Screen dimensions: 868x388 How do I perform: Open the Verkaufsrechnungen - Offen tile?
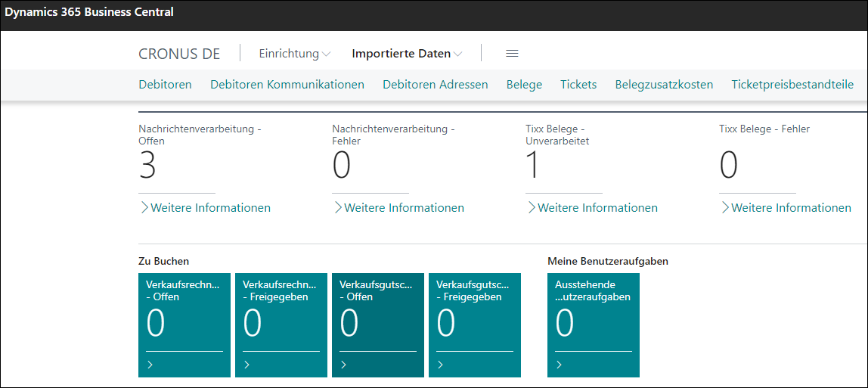pos(184,325)
